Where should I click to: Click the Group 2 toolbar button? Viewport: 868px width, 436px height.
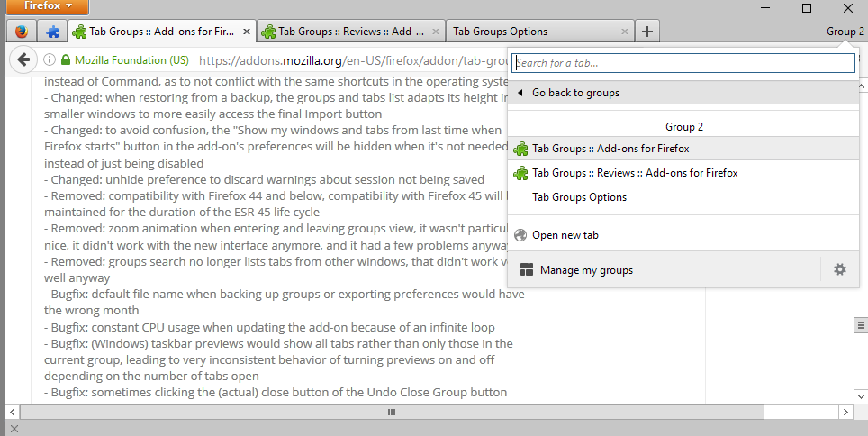tap(845, 32)
